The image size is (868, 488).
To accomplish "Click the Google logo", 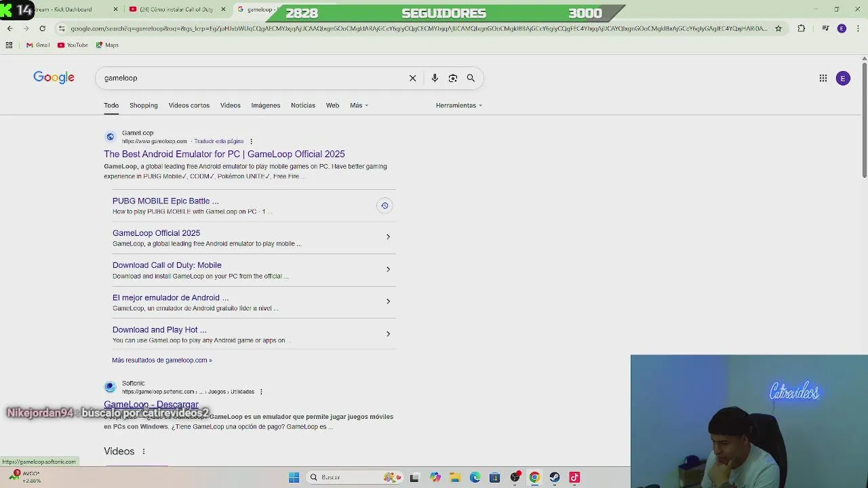I will [x=54, y=77].
